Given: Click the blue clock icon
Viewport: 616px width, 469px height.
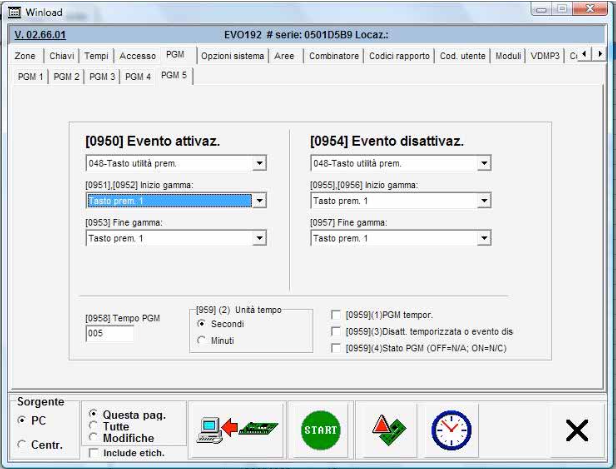Looking at the screenshot, I should [x=451, y=430].
